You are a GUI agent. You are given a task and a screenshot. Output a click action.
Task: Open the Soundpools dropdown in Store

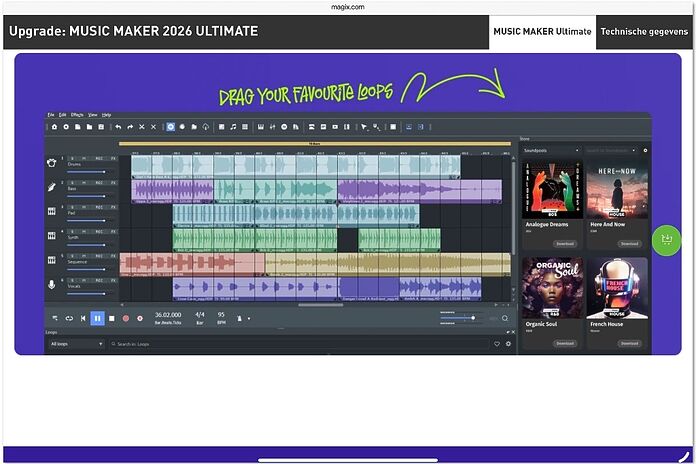[x=551, y=151]
